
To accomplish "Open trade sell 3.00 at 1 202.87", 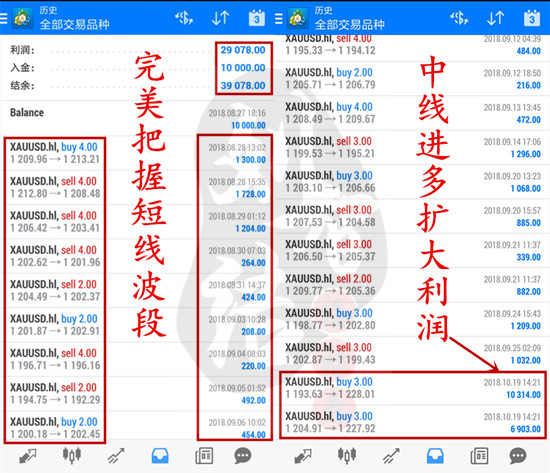I will pos(412,354).
